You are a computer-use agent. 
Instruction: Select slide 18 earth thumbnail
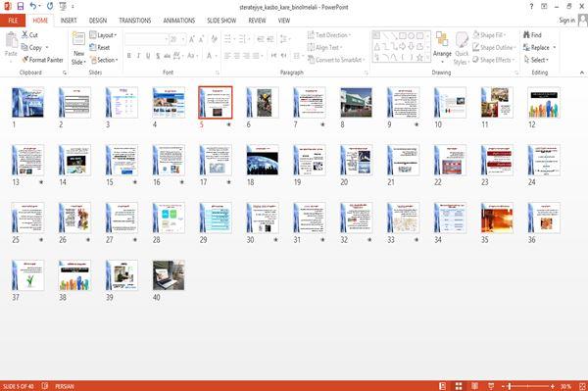pos(263,161)
